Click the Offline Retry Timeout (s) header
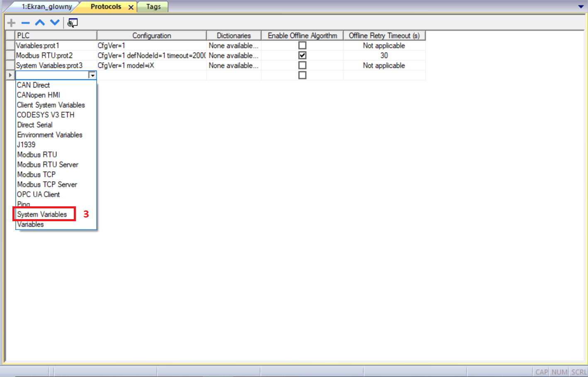This screenshot has width=588, height=377. point(384,36)
